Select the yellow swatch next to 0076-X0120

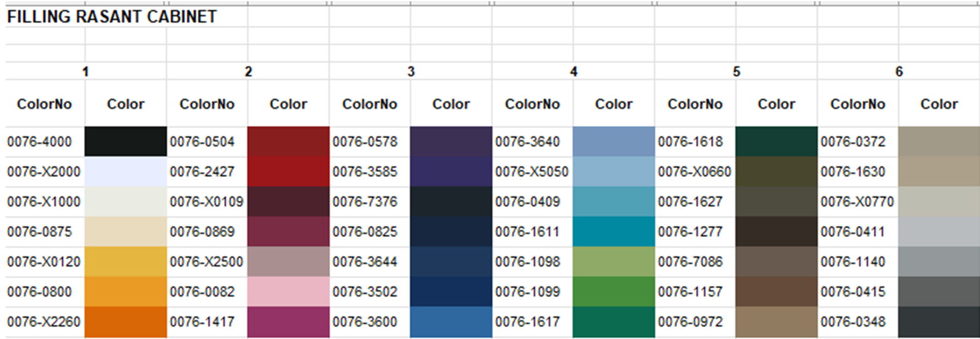coord(125,261)
